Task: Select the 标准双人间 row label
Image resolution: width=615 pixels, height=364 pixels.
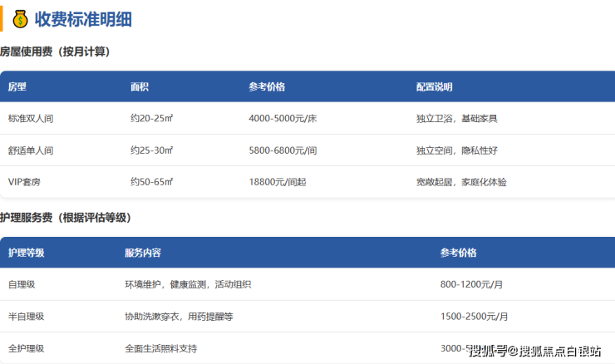Action: 31,119
